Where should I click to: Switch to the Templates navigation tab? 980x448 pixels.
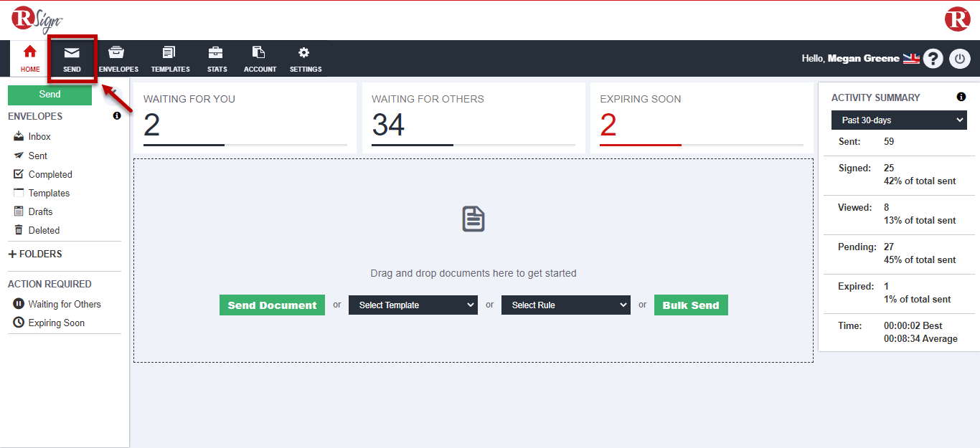170,59
